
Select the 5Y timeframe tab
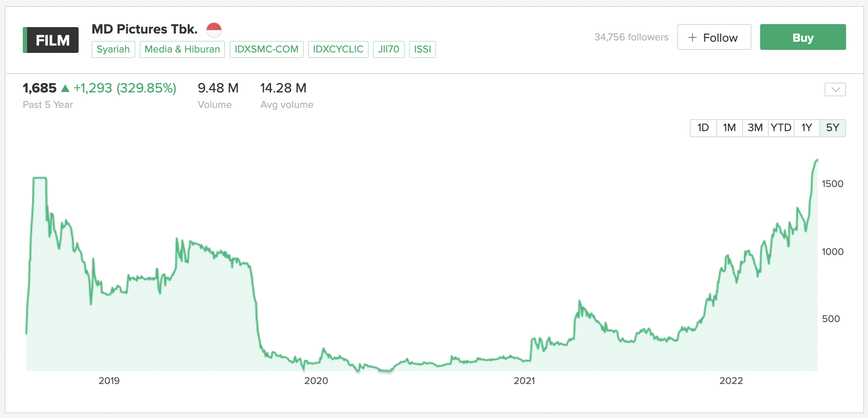[x=833, y=128]
